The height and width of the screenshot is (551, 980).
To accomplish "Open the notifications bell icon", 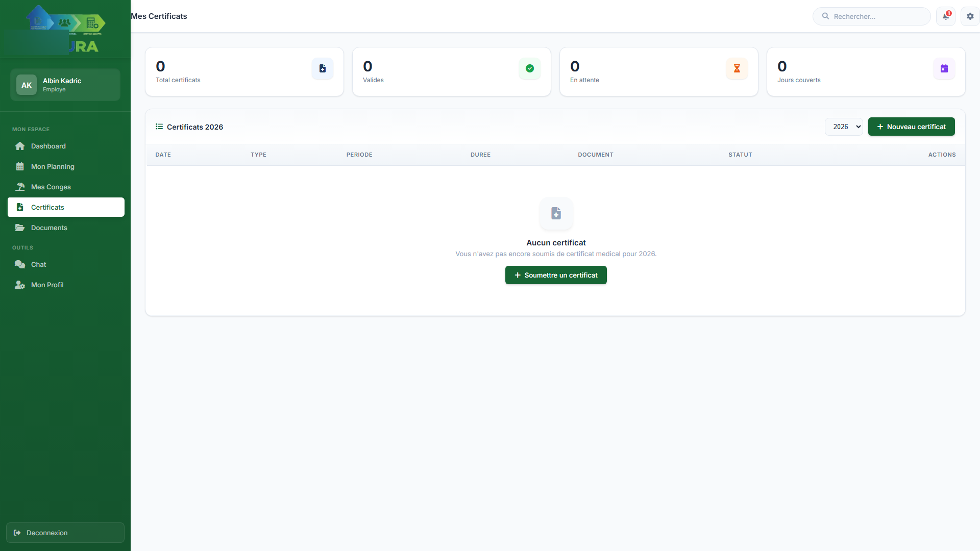I will click(945, 16).
